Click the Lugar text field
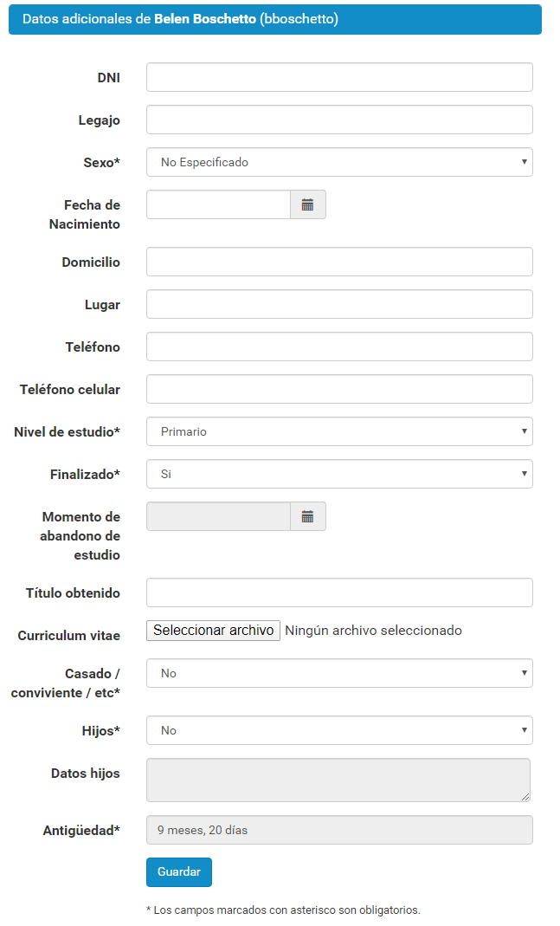Screen dimensions: 560x926 click(x=339, y=304)
